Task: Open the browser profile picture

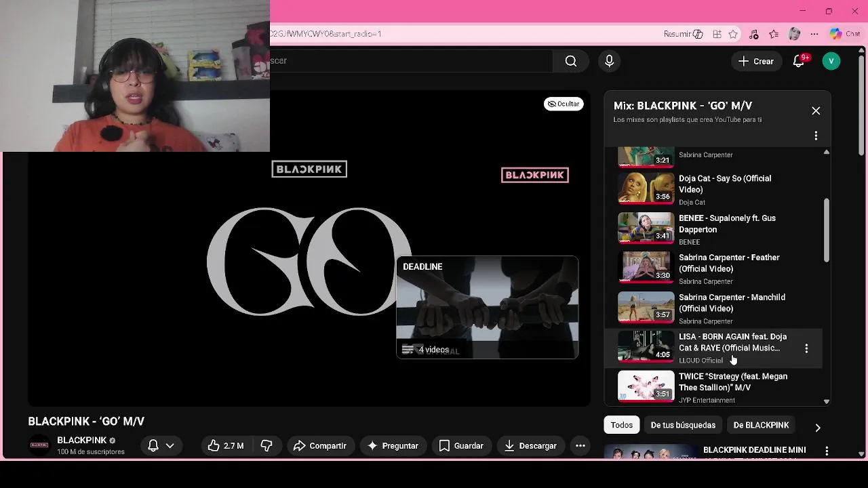Action: click(795, 34)
